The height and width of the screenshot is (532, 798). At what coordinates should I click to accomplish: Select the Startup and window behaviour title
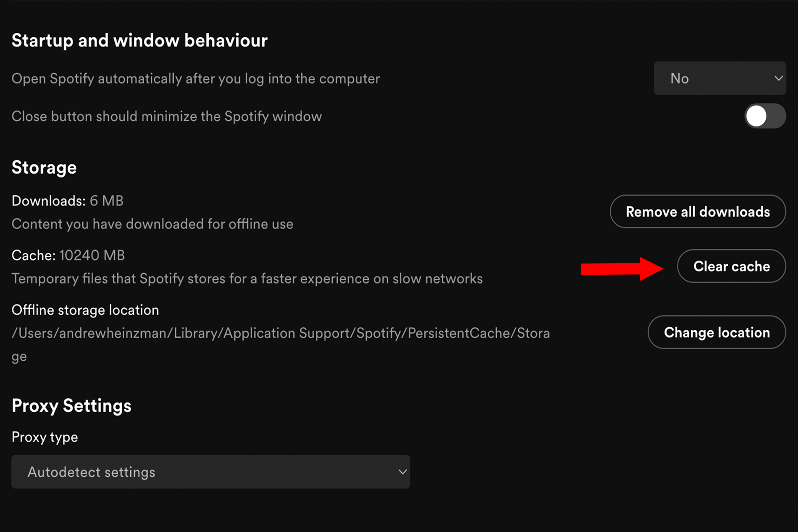click(x=139, y=40)
